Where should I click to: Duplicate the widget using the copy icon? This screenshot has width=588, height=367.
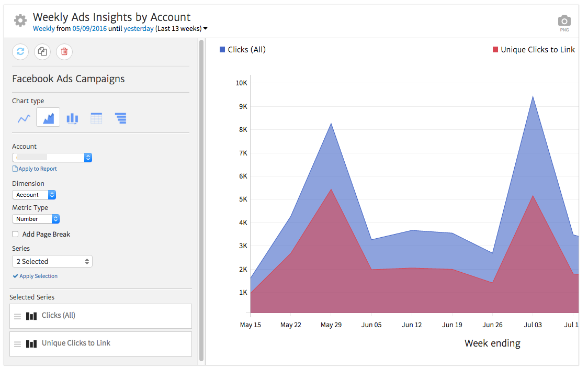point(42,52)
